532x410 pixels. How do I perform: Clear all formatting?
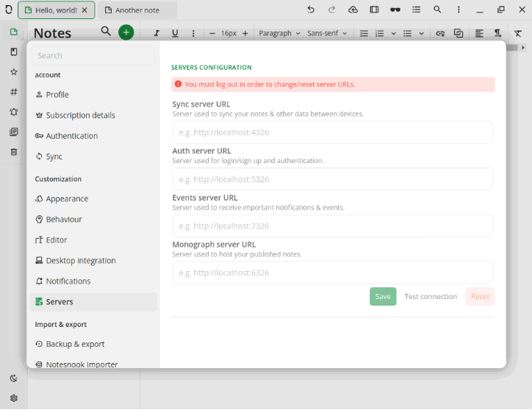click(518, 33)
